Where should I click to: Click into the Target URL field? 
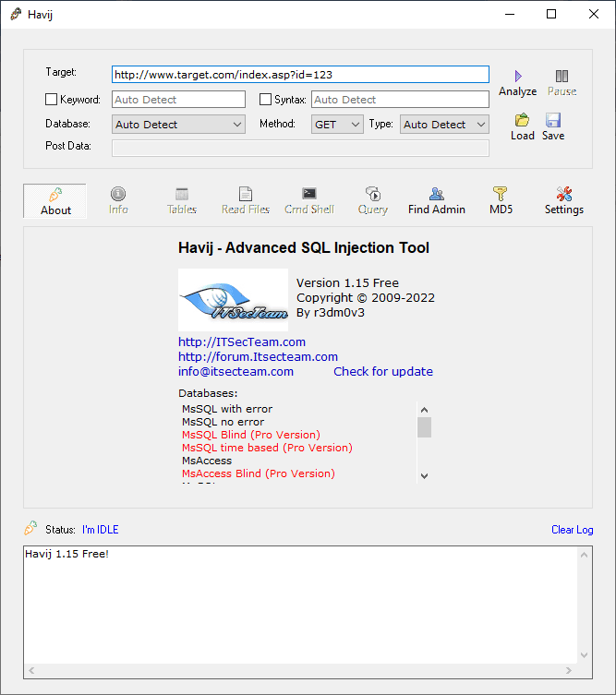(300, 75)
